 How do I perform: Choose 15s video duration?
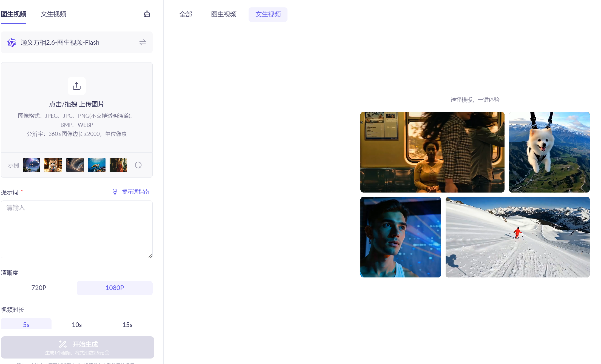[127, 325]
